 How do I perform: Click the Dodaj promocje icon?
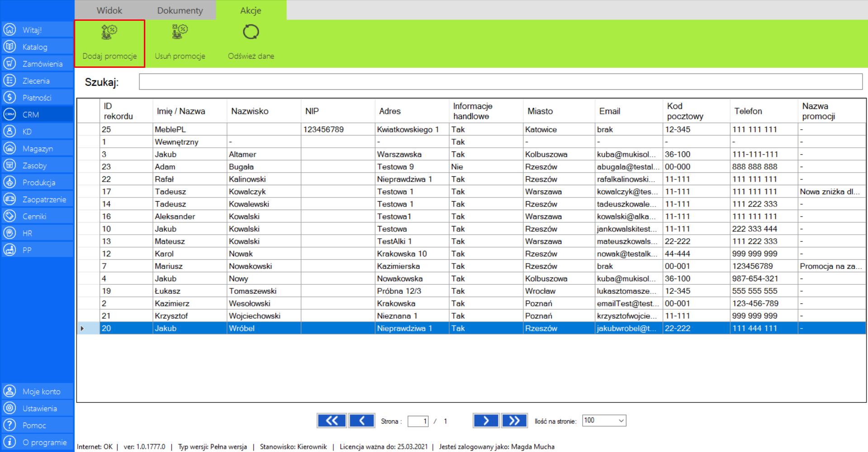coord(109,32)
